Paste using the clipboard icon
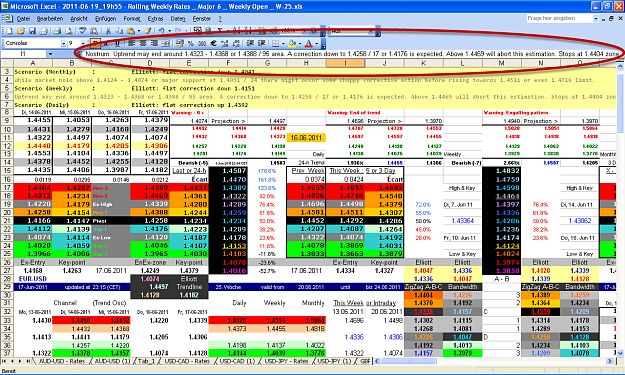The image size is (625, 375). (131, 31)
